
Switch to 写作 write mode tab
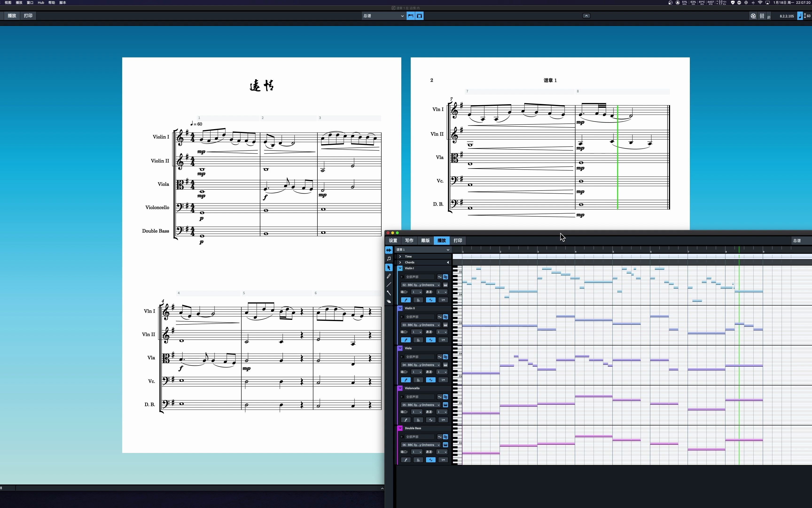(409, 241)
